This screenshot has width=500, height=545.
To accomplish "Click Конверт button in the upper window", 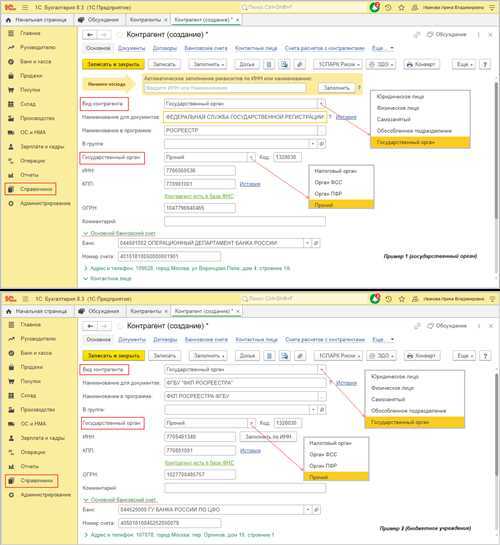I will point(421,64).
